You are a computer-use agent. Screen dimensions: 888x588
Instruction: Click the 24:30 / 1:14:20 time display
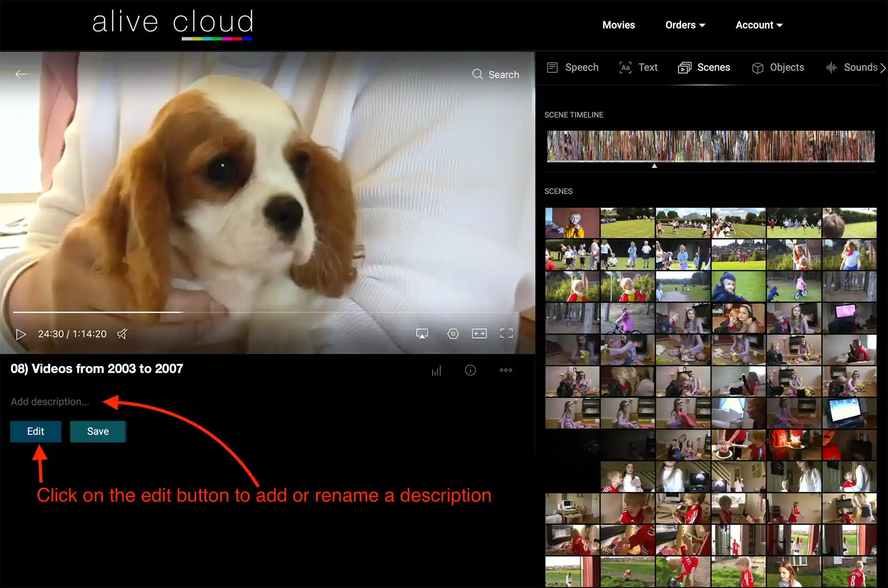click(x=72, y=334)
